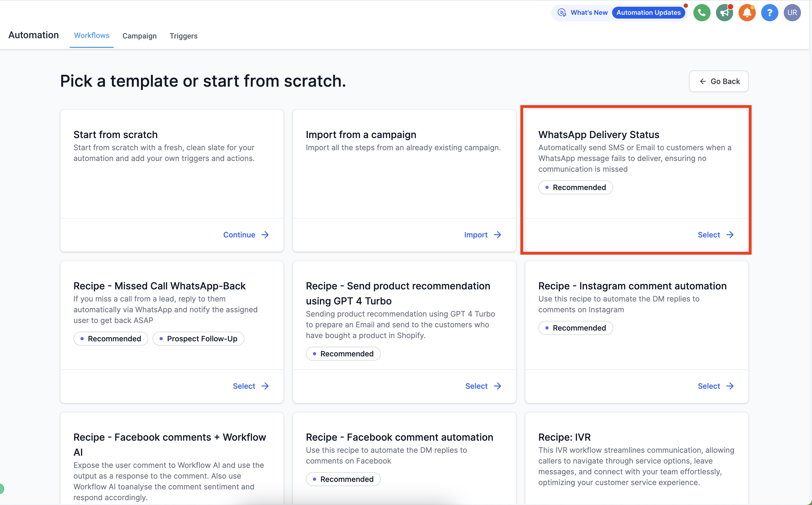Click the Automation Updates pill
Screen dimensions: 812x505
[648, 13]
